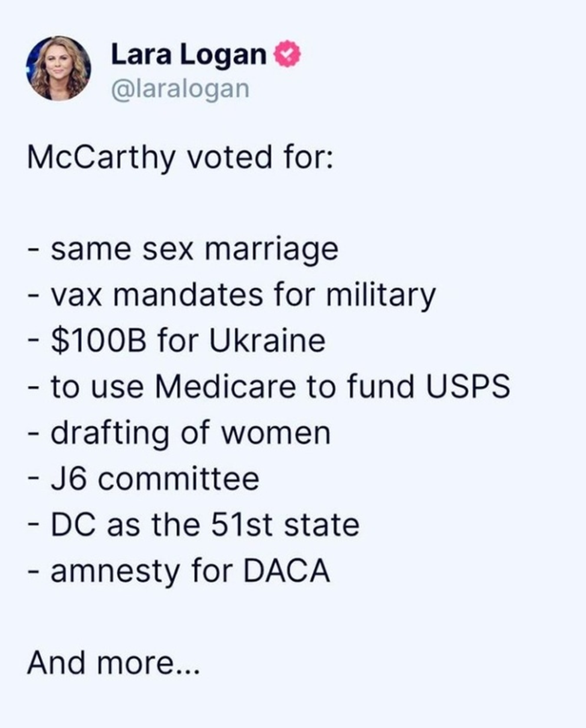Click the '$100B' amount in the tweet
Image resolution: width=586 pixels, height=728 pixels.
click(x=100, y=341)
